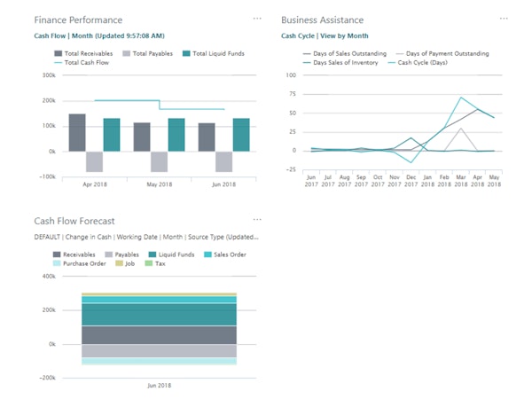Click Receivables color swatch in forecast legend
The image size is (532, 399).
point(57,254)
